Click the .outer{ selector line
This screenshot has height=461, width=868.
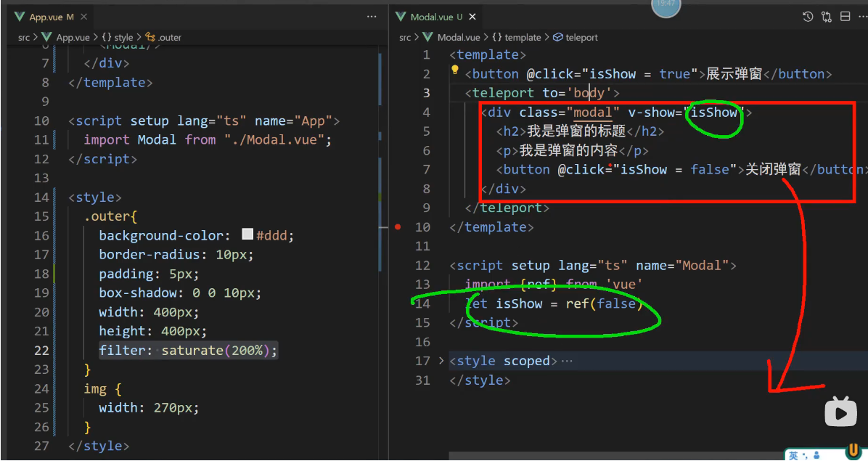111,216
